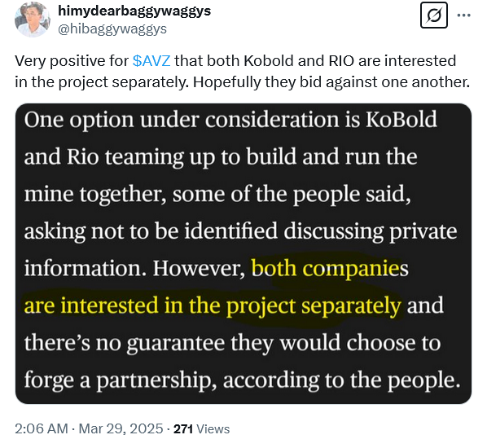The width and height of the screenshot is (487, 448).
Task: Open the 271 Views count
Action: (202, 429)
